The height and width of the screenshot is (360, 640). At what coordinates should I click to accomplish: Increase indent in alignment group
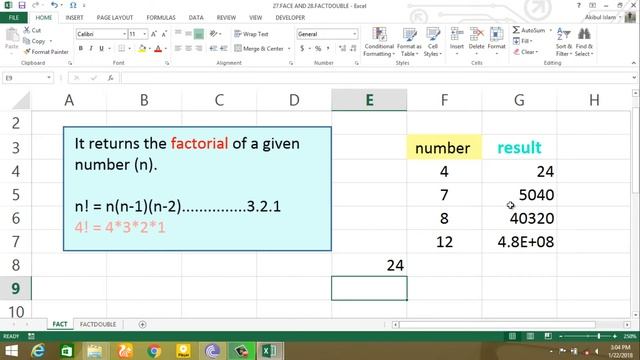[x=224, y=49]
